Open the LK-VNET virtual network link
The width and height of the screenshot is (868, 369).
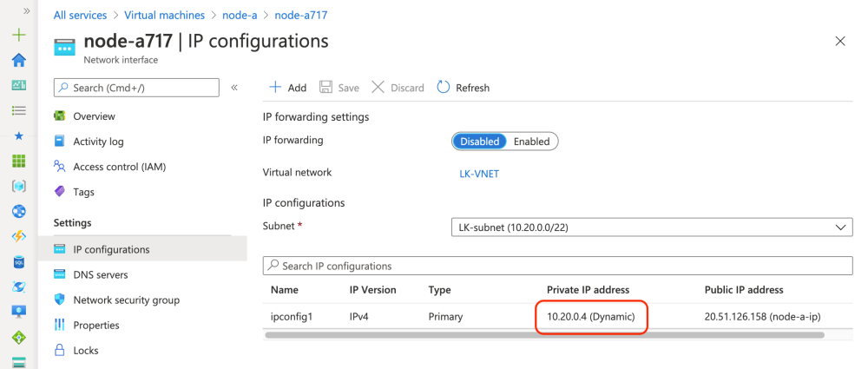[478, 174]
